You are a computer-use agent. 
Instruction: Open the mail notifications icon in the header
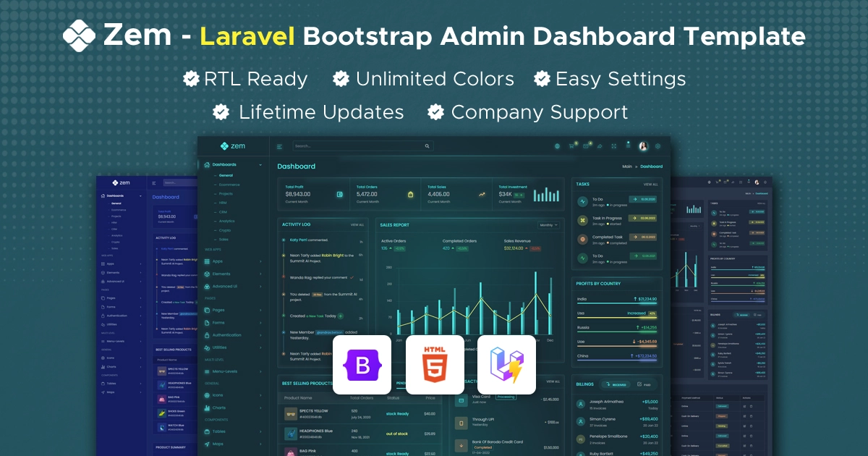coord(586,146)
